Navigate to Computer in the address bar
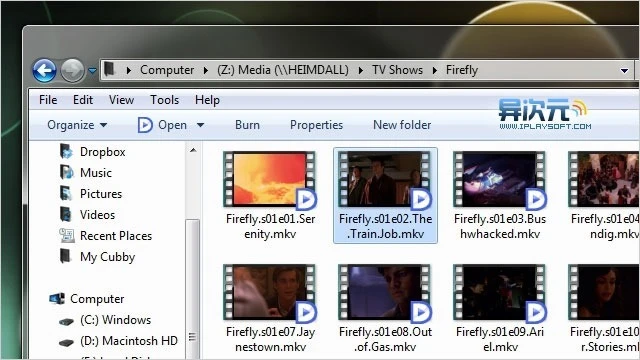The width and height of the screenshot is (640, 360). (167, 70)
